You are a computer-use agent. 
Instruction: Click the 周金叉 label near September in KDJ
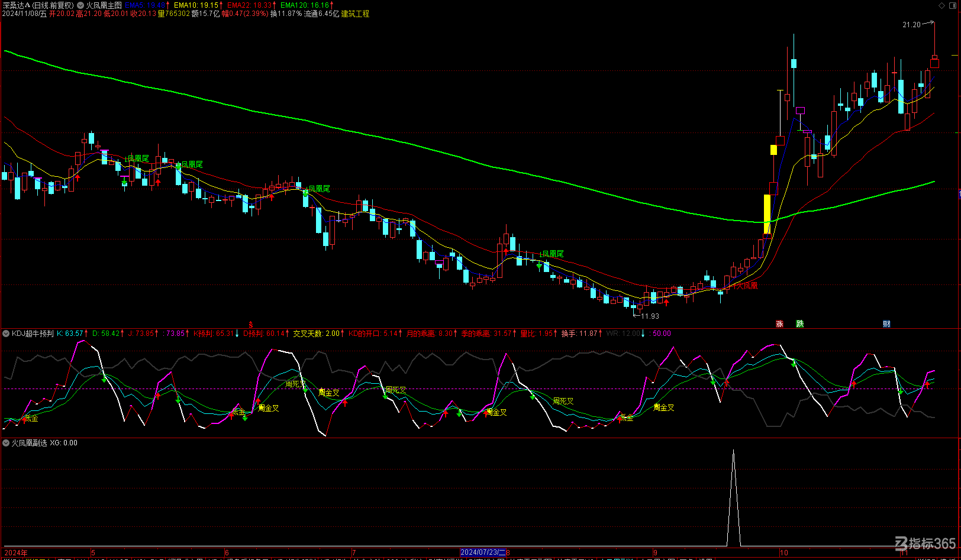[664, 407]
